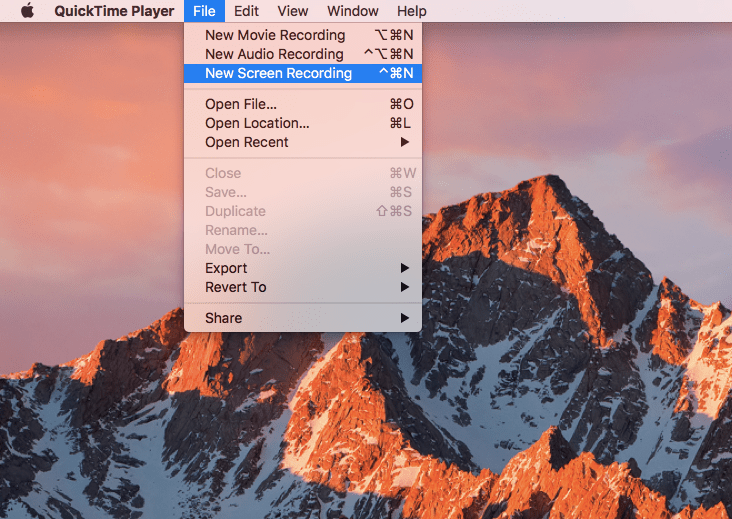
Task: Start a New Screen Recording
Action: coord(303,73)
